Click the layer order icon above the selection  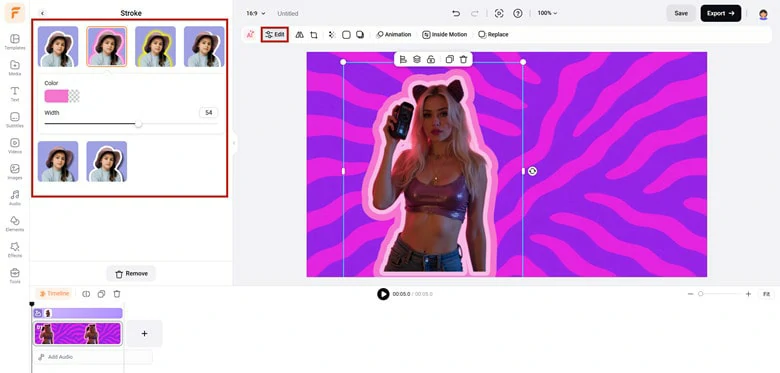[x=417, y=59]
